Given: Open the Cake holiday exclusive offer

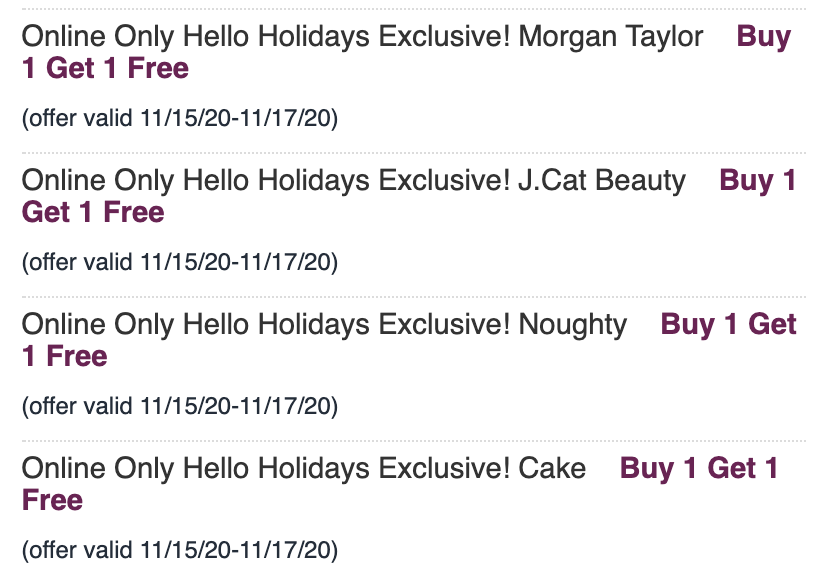Looking at the screenshot, I should (x=304, y=468).
